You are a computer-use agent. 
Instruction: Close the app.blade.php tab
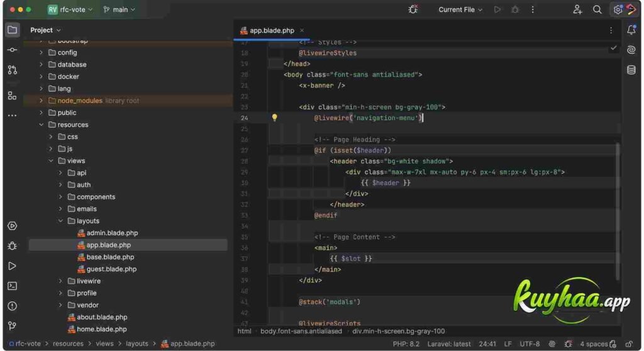pos(302,30)
